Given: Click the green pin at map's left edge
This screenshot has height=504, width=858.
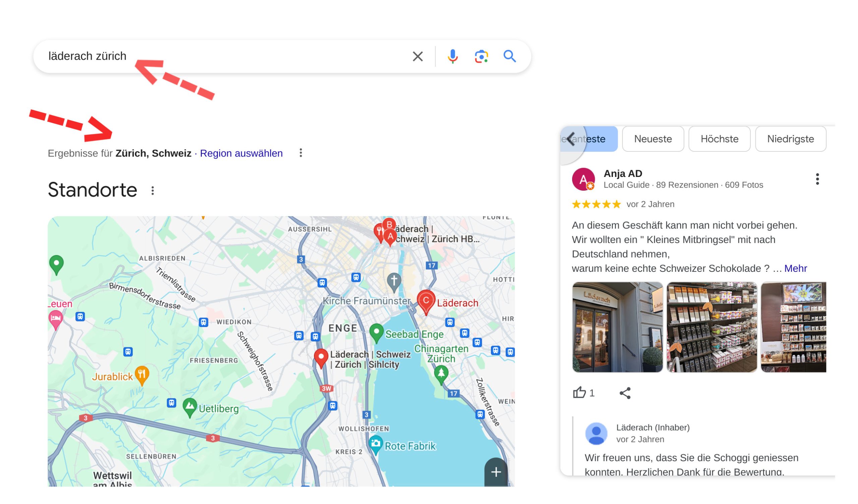Looking at the screenshot, I should (x=57, y=265).
